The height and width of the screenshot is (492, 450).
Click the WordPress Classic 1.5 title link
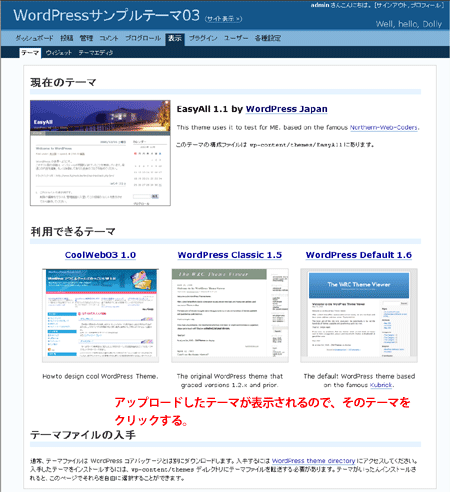(230, 255)
